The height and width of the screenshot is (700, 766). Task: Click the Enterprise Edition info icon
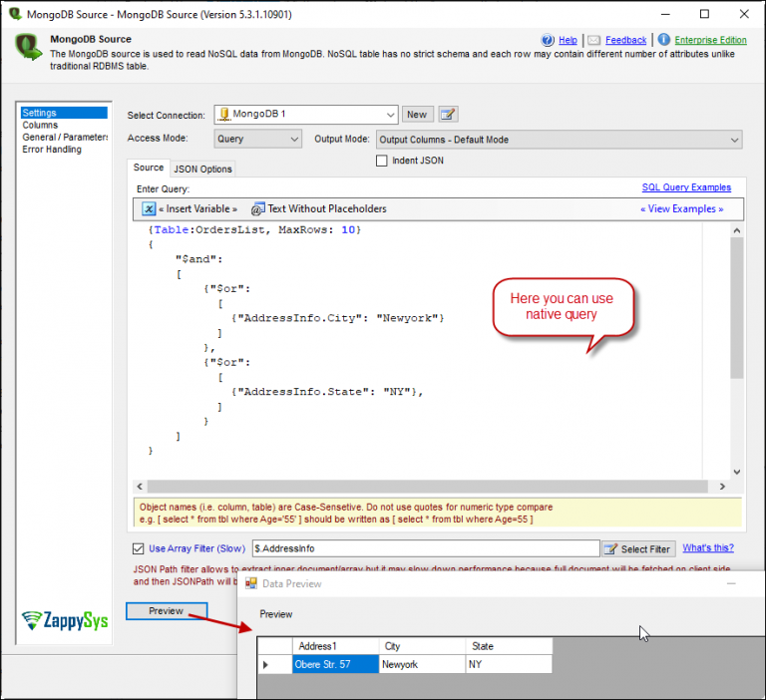coord(663,39)
